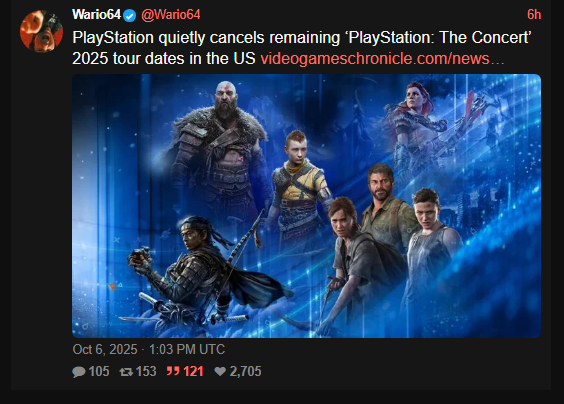Click the 6h relative timestamp
Screen dimensions: 564x404
pyautogui.click(x=534, y=15)
